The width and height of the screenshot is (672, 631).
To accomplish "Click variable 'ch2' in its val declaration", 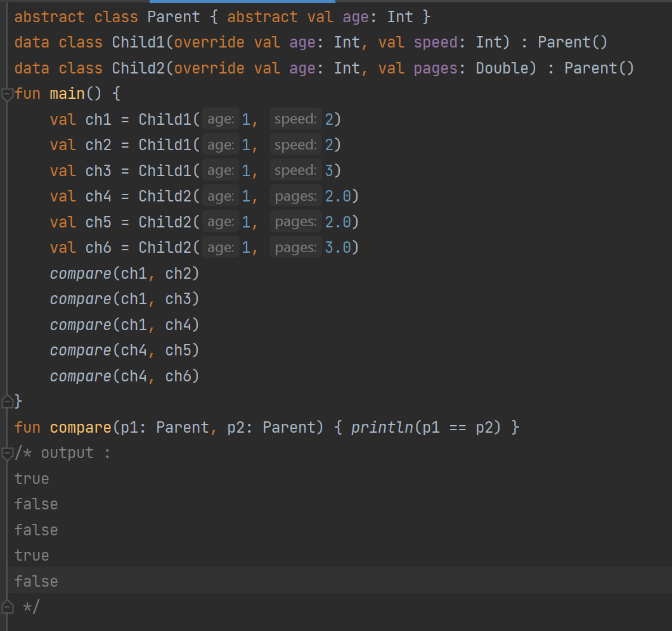I will point(98,145).
